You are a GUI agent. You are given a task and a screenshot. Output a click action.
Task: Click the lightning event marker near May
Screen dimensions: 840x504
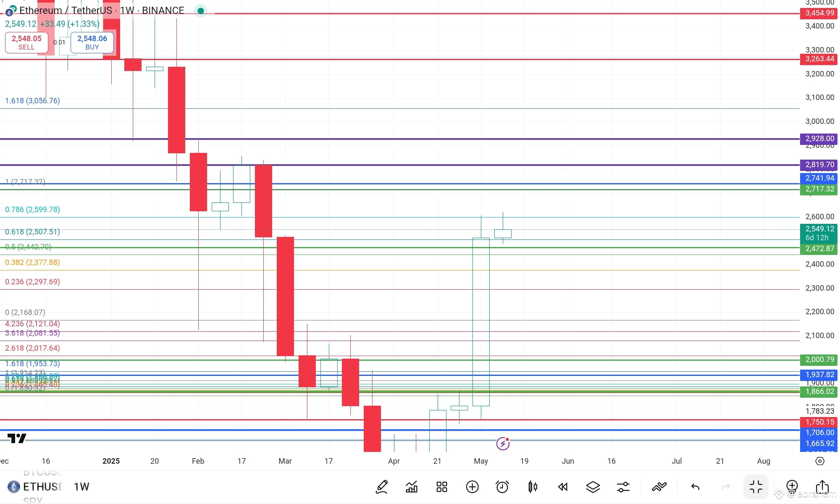[x=503, y=444]
